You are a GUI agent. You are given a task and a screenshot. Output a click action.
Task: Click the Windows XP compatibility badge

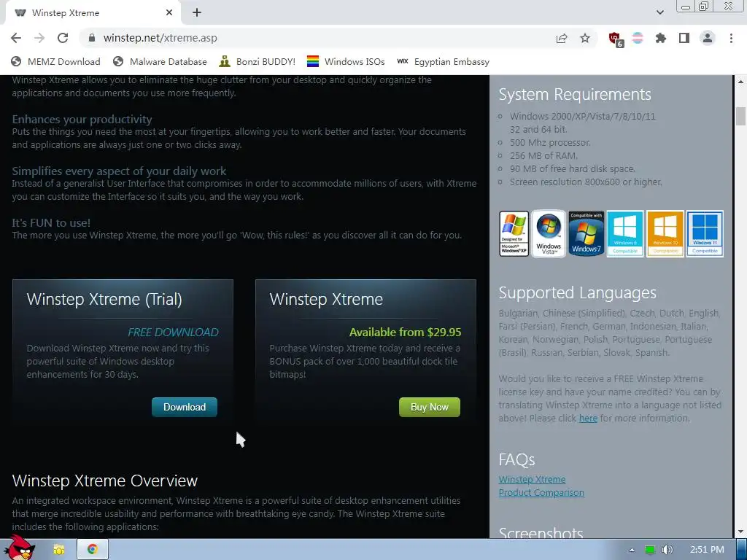(514, 234)
